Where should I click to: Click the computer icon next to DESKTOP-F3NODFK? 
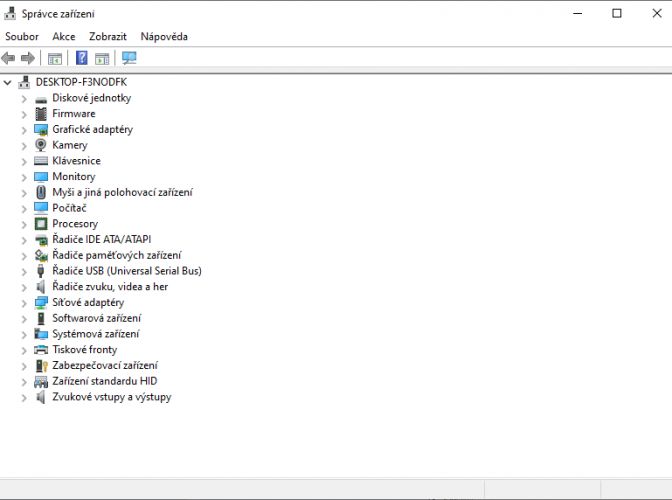pyautogui.click(x=24, y=82)
